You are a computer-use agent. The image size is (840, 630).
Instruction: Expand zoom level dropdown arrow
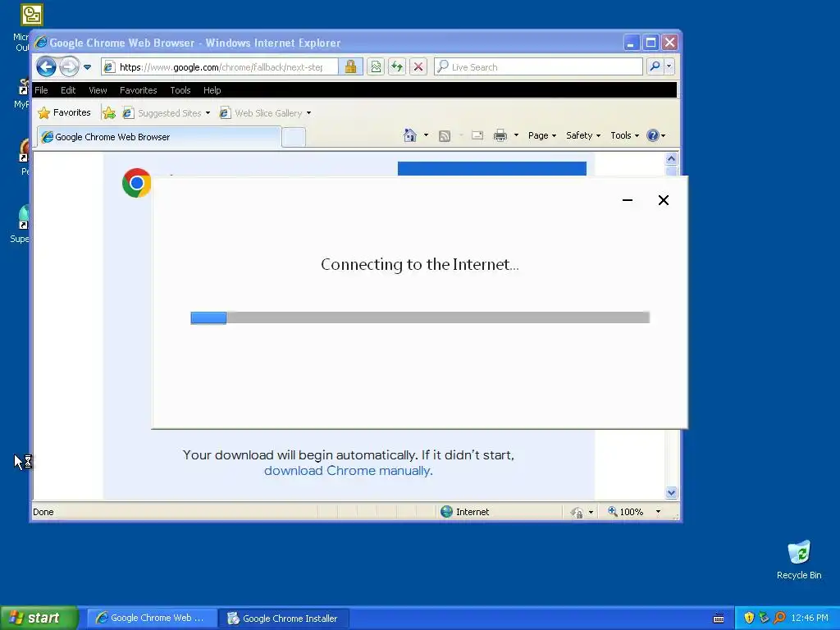658,512
